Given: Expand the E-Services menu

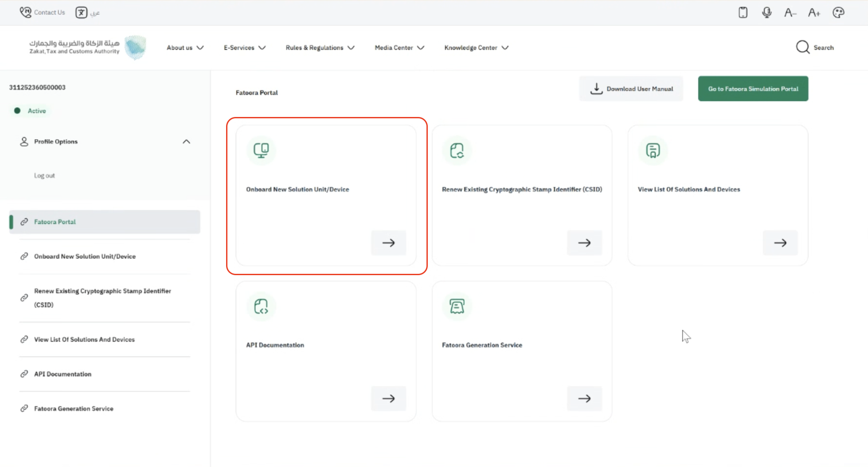Looking at the screenshot, I should [x=244, y=47].
